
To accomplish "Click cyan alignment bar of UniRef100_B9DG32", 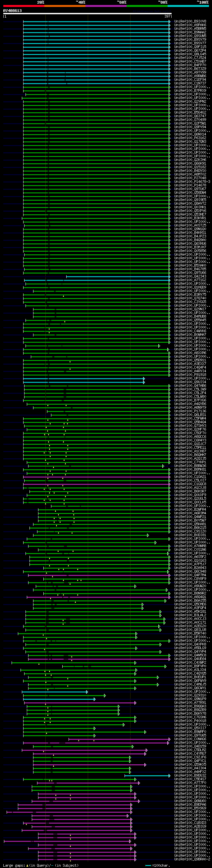I will pos(148,775).
